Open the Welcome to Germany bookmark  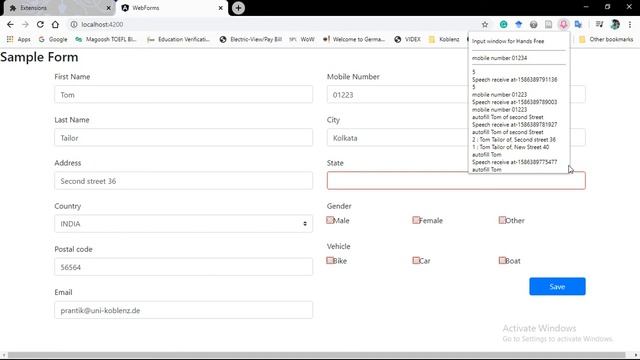coord(354,39)
